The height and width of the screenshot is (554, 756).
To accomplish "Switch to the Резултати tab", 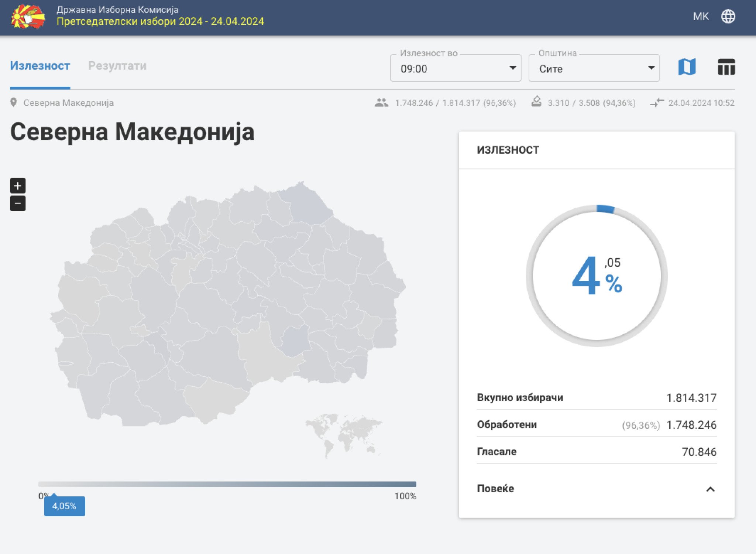I will (x=117, y=66).
